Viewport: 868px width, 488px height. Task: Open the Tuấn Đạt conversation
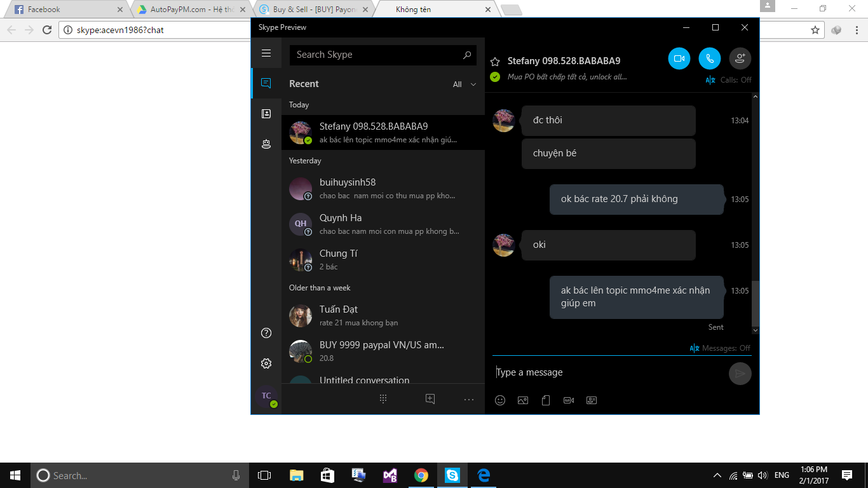(x=383, y=316)
